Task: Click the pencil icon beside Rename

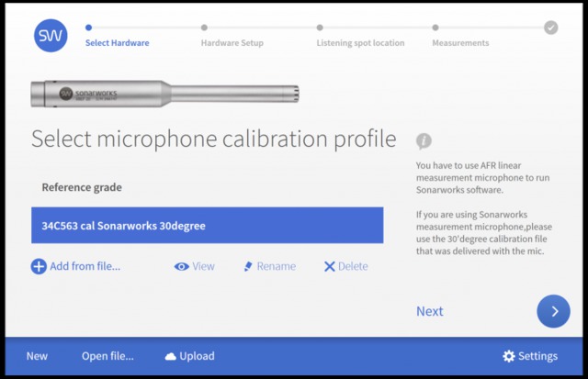Action: 248,267
